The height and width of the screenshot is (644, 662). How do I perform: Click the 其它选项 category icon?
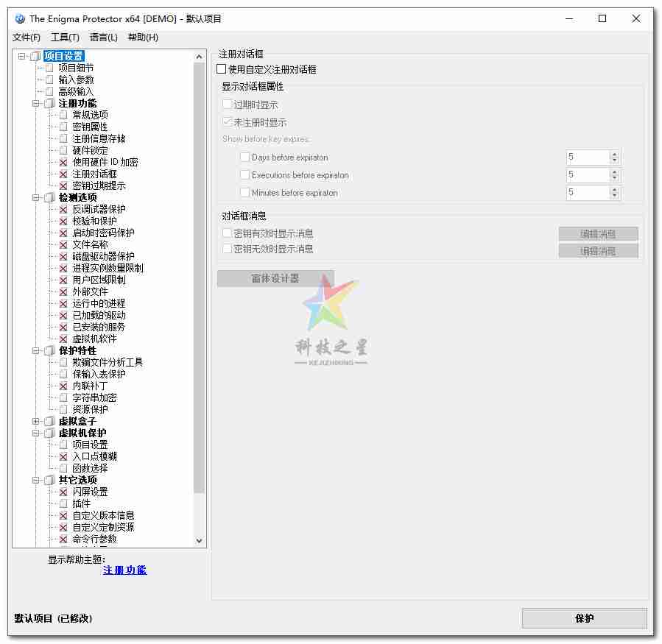49,480
